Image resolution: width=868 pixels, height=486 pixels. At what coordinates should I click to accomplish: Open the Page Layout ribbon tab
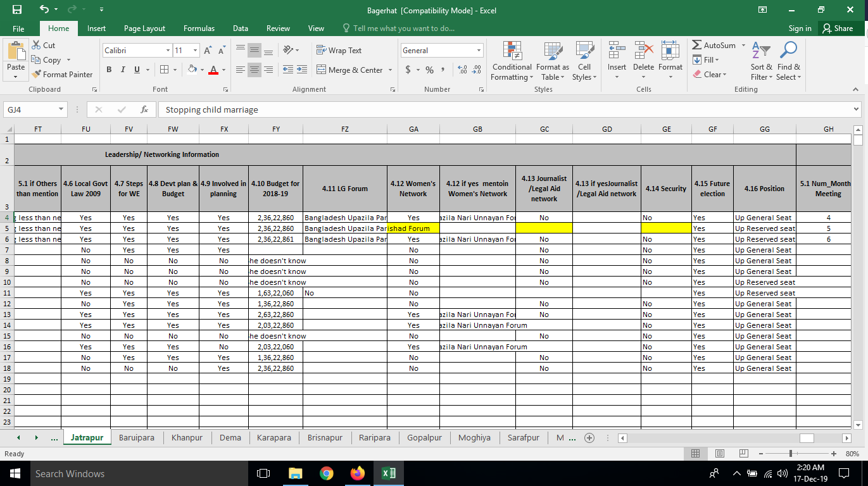[144, 28]
